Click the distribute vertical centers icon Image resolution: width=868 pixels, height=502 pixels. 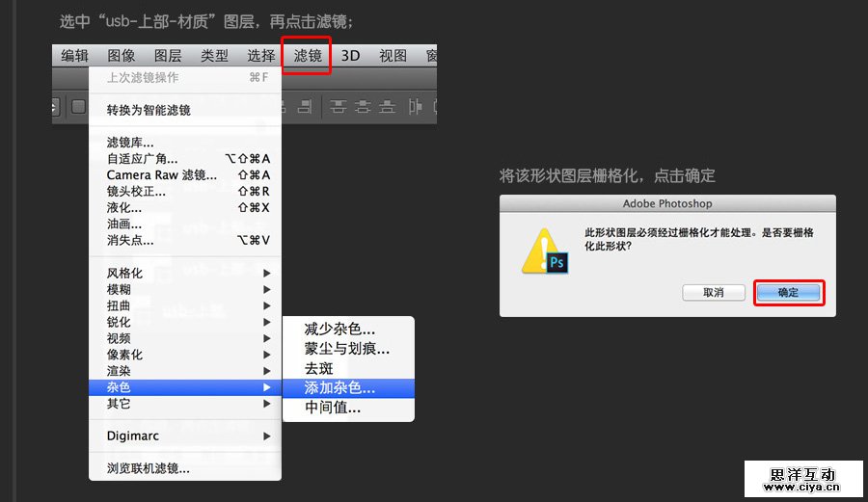coord(363,106)
